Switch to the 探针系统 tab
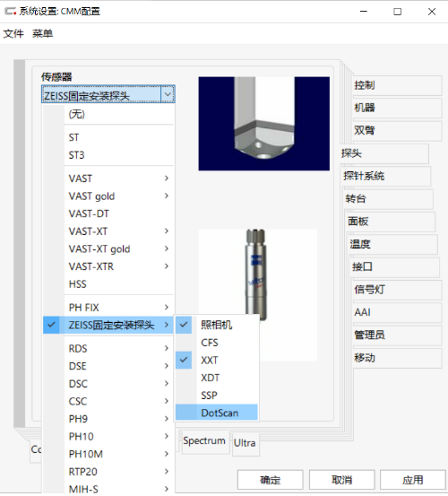Screen dimensions: 448x496 (386, 176)
